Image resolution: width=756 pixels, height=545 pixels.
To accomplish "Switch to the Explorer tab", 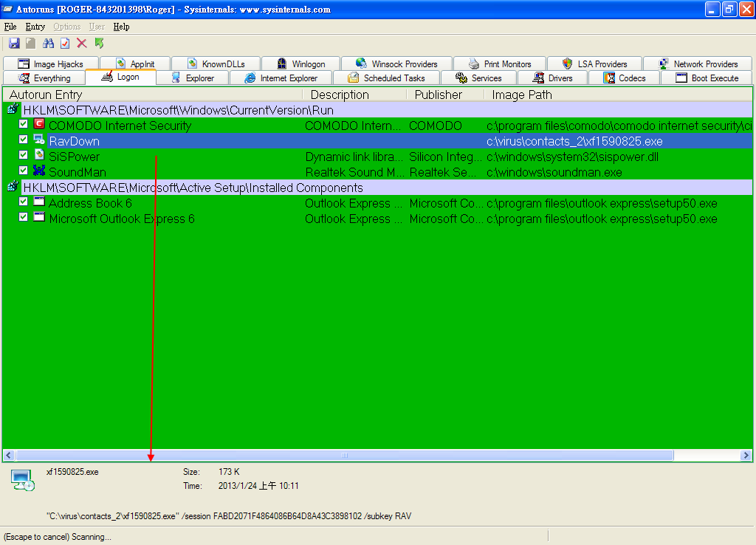I will [193, 78].
